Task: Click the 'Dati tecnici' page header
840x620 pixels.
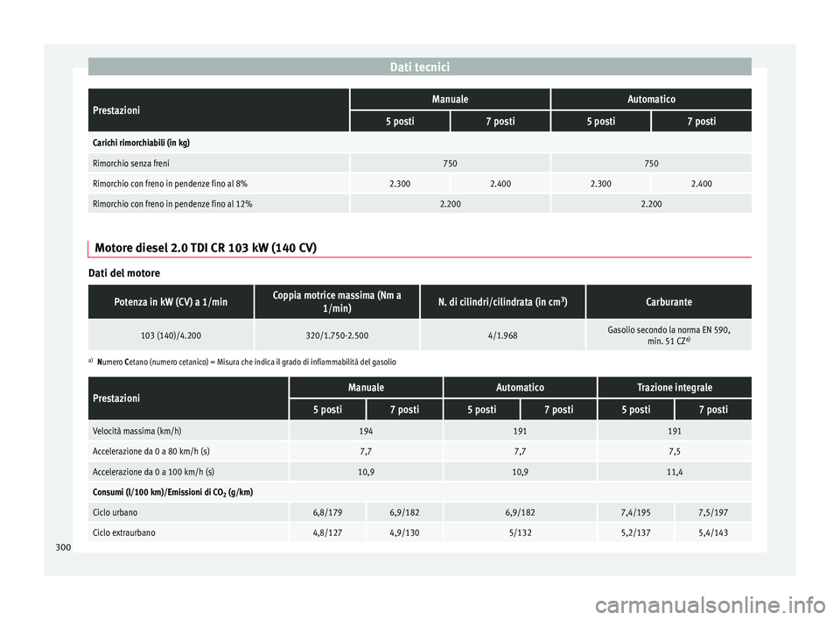Action: tap(419, 67)
